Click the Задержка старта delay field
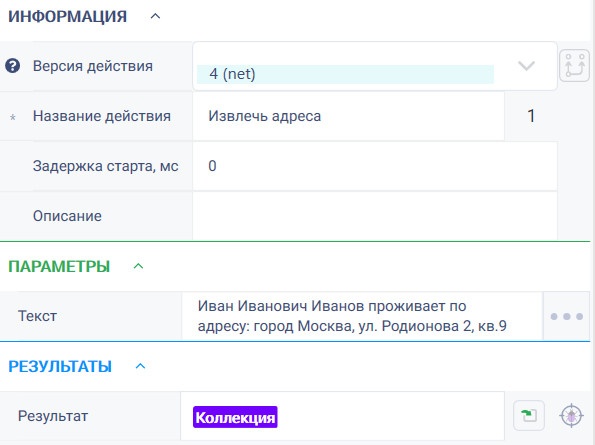The height and width of the screenshot is (445, 595). (375, 166)
